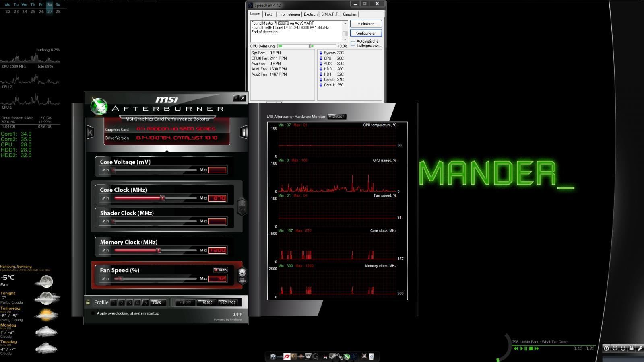The width and height of the screenshot is (644, 362).
Task: Click the Core Voltage slider track
Action: (x=155, y=170)
